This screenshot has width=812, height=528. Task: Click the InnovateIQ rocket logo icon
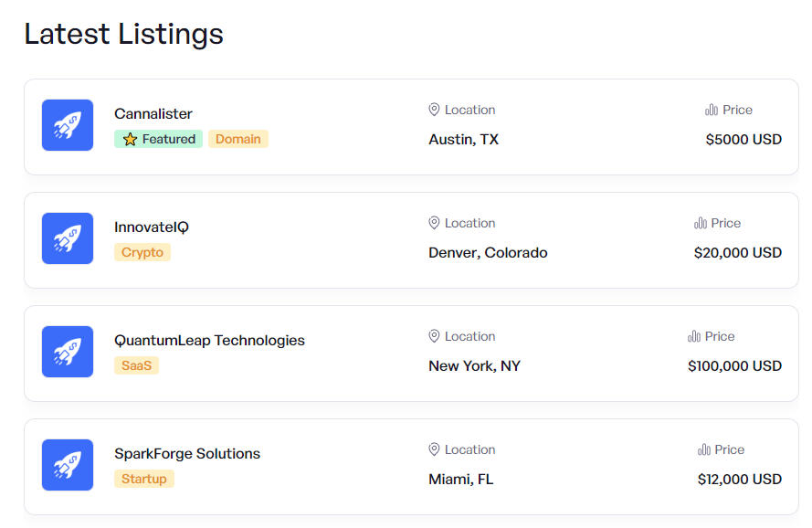pos(68,238)
